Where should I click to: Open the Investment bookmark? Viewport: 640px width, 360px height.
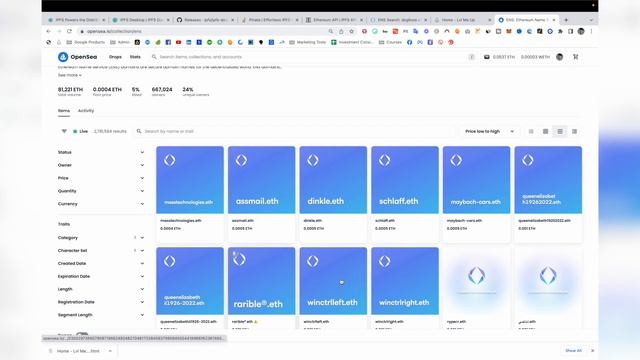click(x=352, y=42)
